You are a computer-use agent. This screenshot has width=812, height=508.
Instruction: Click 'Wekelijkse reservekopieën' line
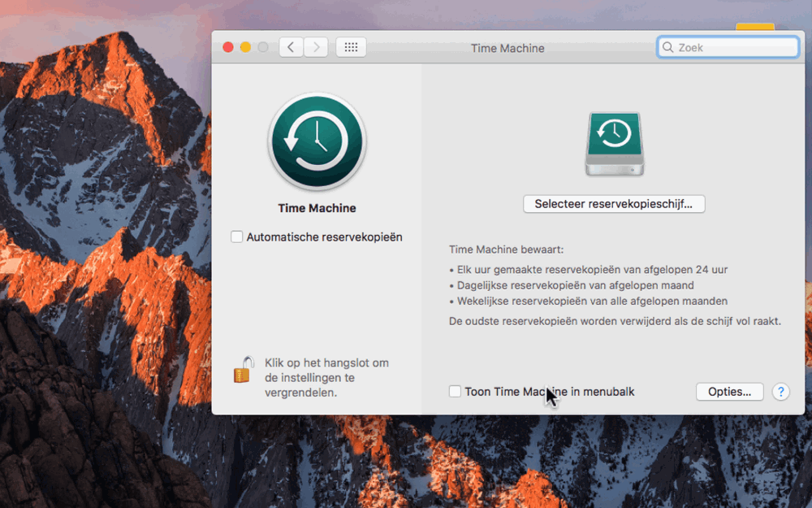[x=588, y=301]
